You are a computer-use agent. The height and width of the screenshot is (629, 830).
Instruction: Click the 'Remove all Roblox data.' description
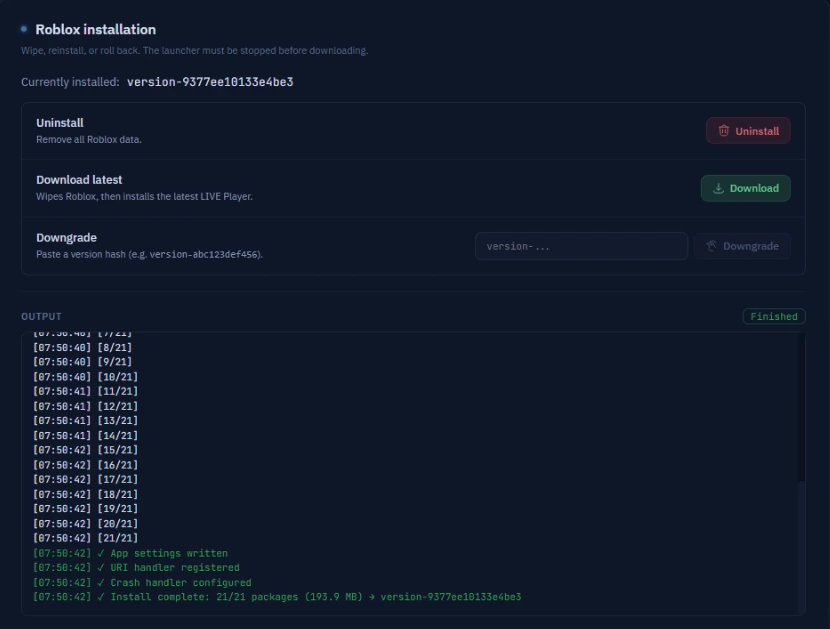pos(89,140)
